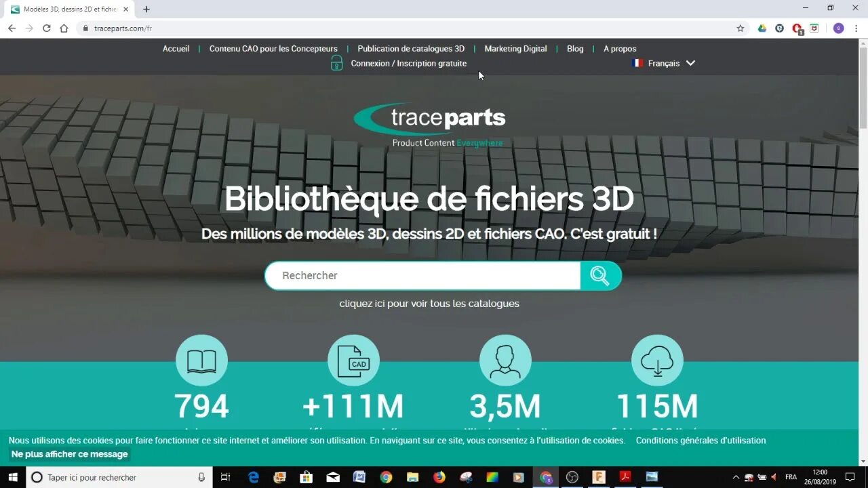Open File Explorer from the taskbar
Screen dimensions: 868x488
coord(412,477)
